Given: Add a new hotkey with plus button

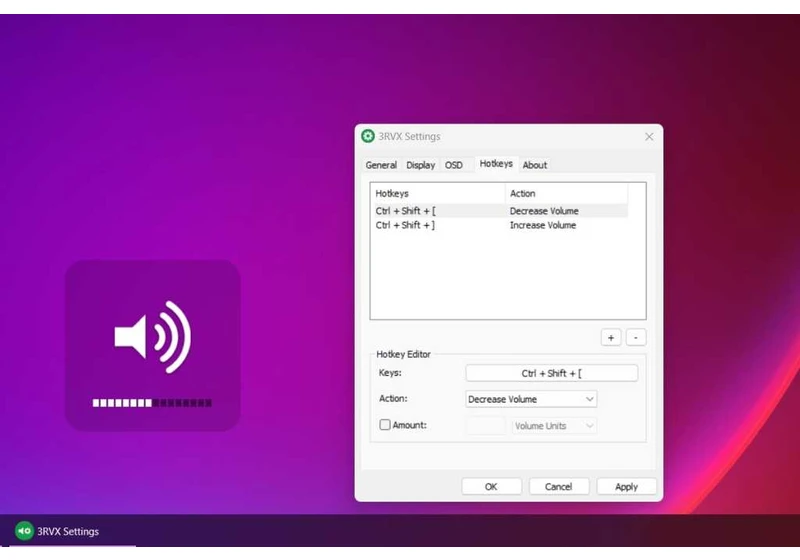Looking at the screenshot, I should (x=611, y=338).
